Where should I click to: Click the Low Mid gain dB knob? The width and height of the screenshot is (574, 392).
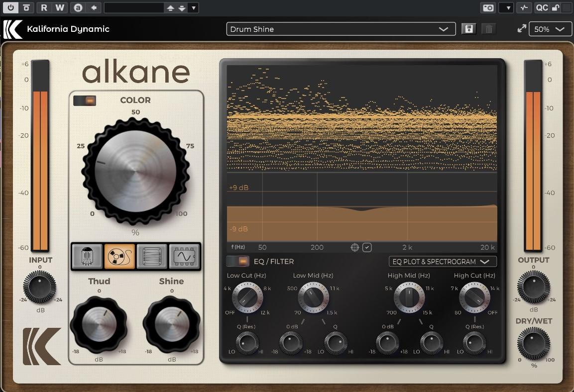coord(291,343)
